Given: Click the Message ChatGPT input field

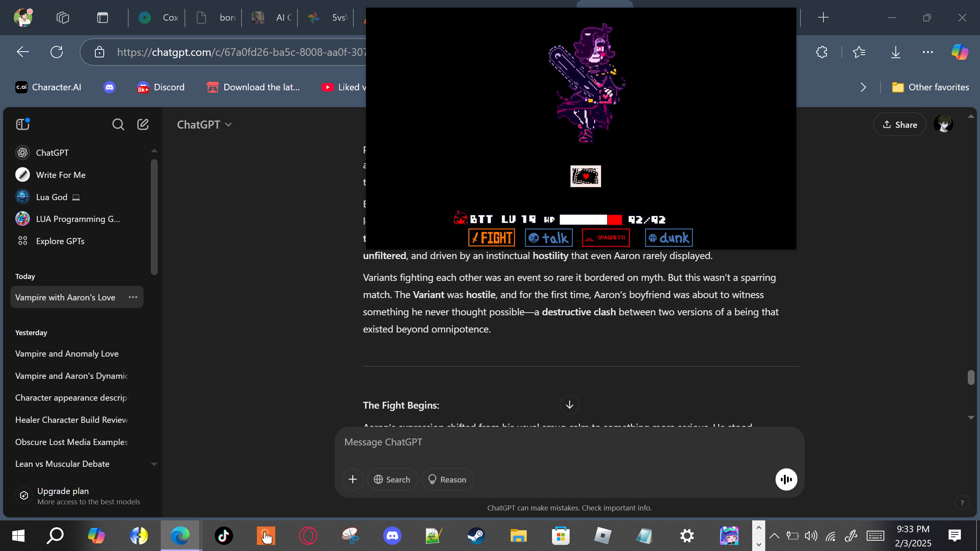Looking at the screenshot, I should (x=569, y=442).
